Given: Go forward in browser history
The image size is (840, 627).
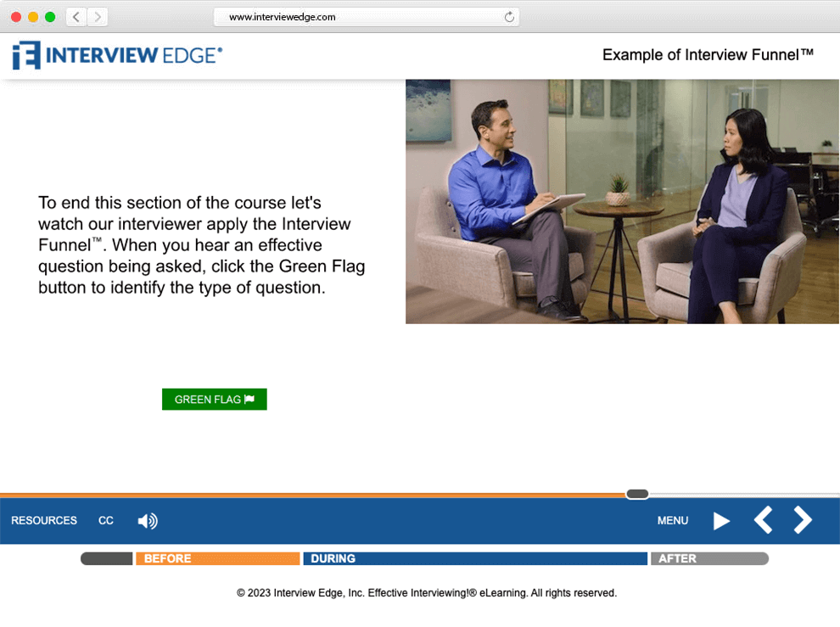Looking at the screenshot, I should pos(98,17).
